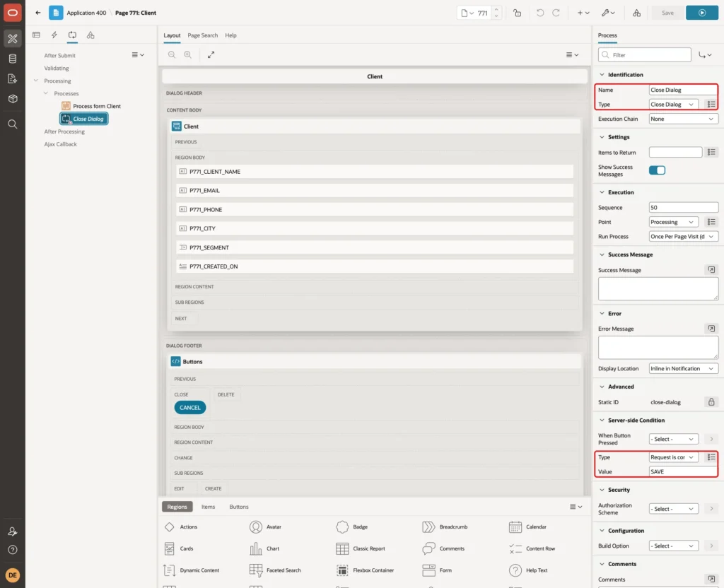Switch to the Rendering tab icon
This screenshot has width=724, height=588.
(x=36, y=35)
